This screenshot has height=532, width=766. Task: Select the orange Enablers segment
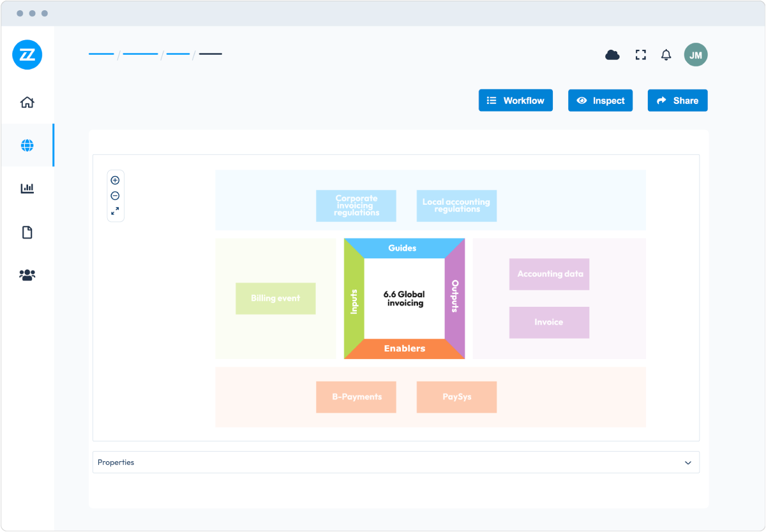click(404, 349)
